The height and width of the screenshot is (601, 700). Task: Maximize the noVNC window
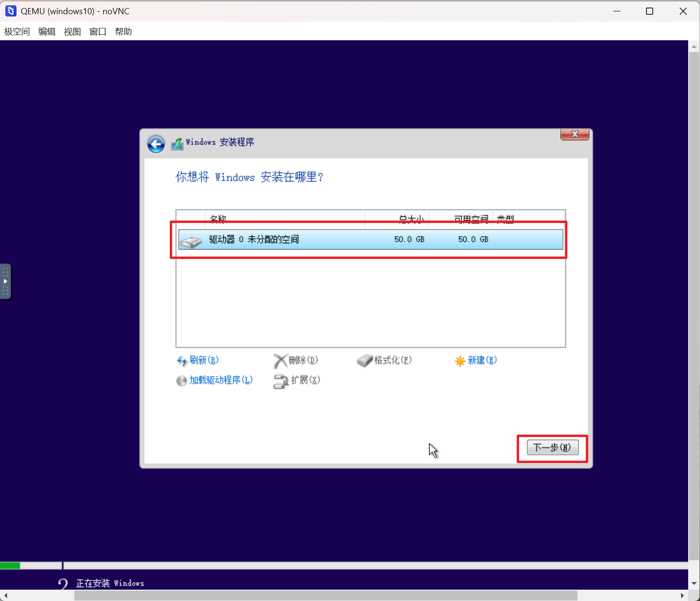[649, 11]
